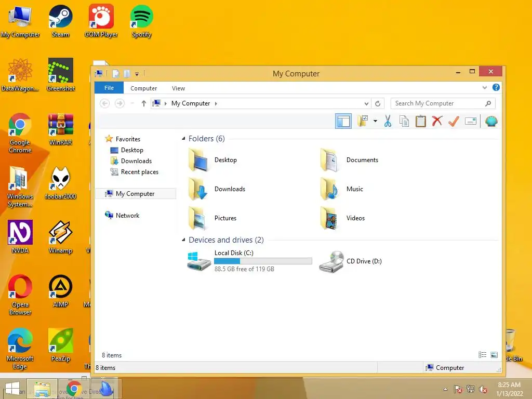This screenshot has height=399, width=532.
Task: Click the NVDA desktop shortcut
Action: (x=20, y=237)
